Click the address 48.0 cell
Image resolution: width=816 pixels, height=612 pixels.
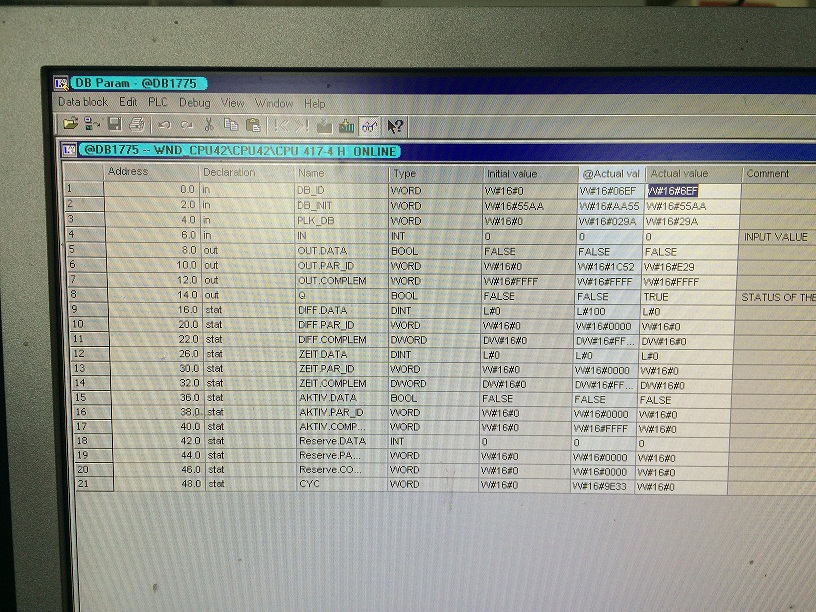click(x=158, y=483)
